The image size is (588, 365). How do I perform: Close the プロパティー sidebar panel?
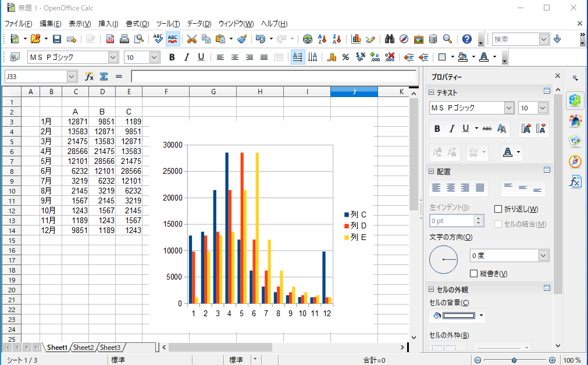(558, 76)
